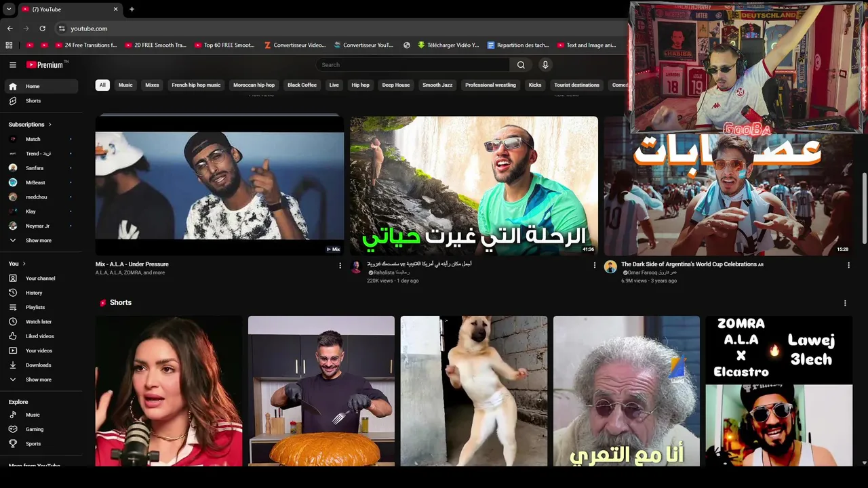Open bookmark Télécharger Vidéo Y...
The width and height of the screenshot is (868, 488).
(448, 45)
